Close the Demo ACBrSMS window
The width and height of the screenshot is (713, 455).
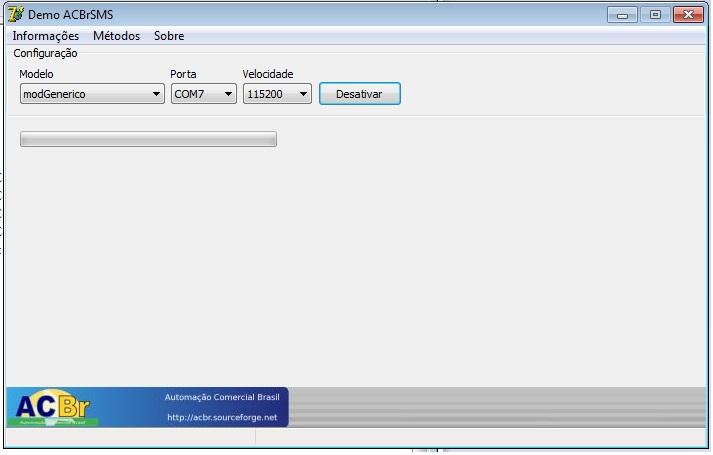688,15
